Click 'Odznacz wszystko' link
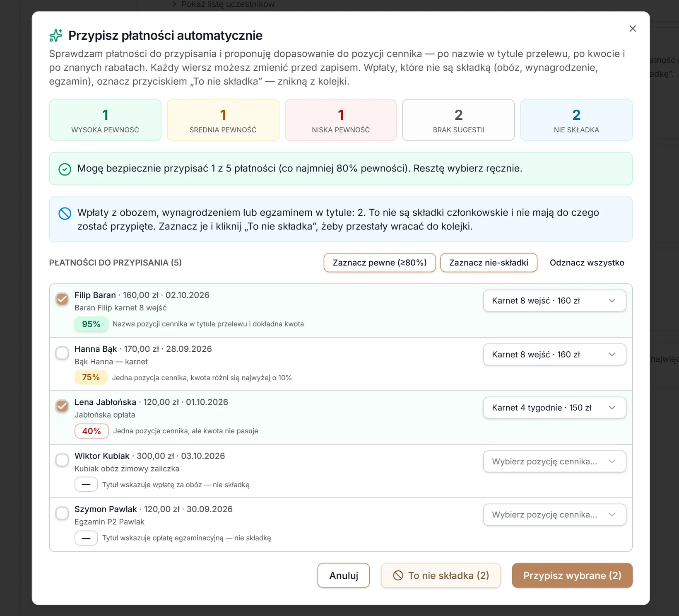This screenshot has height=616, width=679. (587, 263)
